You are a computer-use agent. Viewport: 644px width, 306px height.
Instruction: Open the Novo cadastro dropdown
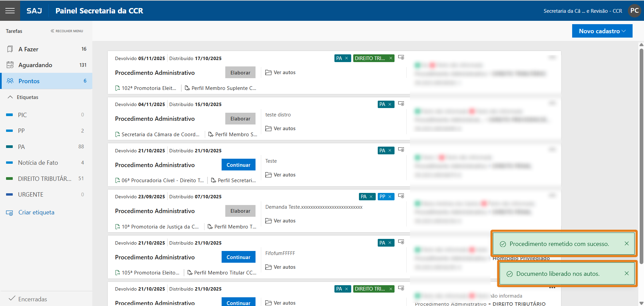coord(602,31)
